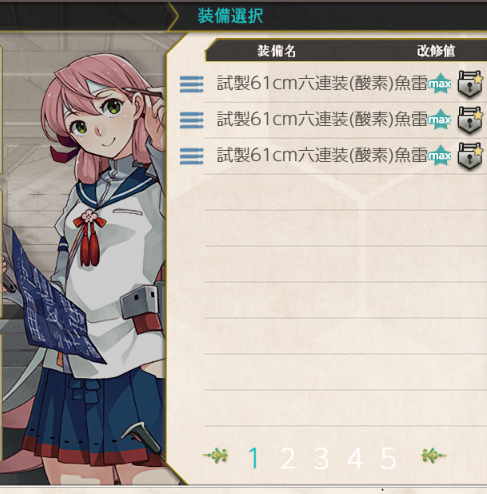The image size is (487, 494).
Task: Click torpedo icon of second equipment row
Action: click(x=192, y=120)
